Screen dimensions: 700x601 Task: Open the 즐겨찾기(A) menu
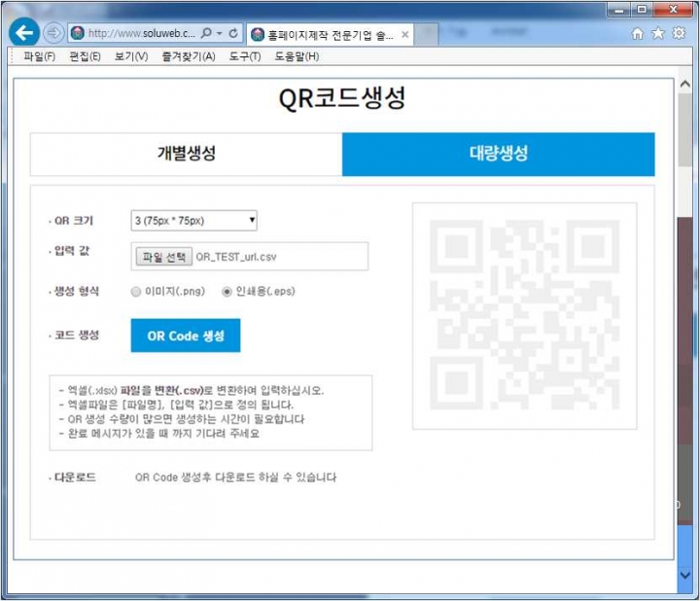pyautogui.click(x=189, y=56)
